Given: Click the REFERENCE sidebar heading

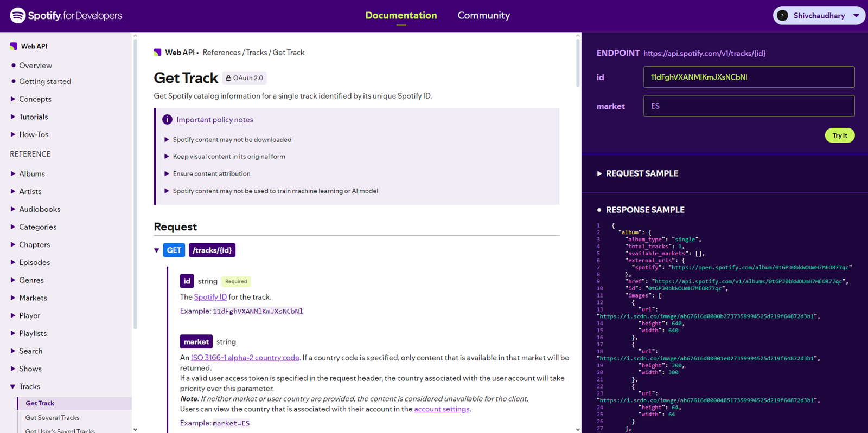Looking at the screenshot, I should pos(30,154).
